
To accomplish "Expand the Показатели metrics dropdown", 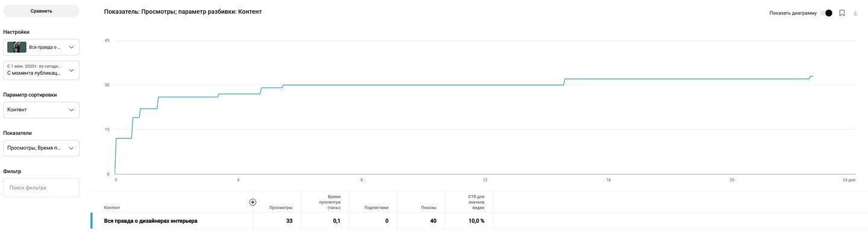I will [x=42, y=148].
